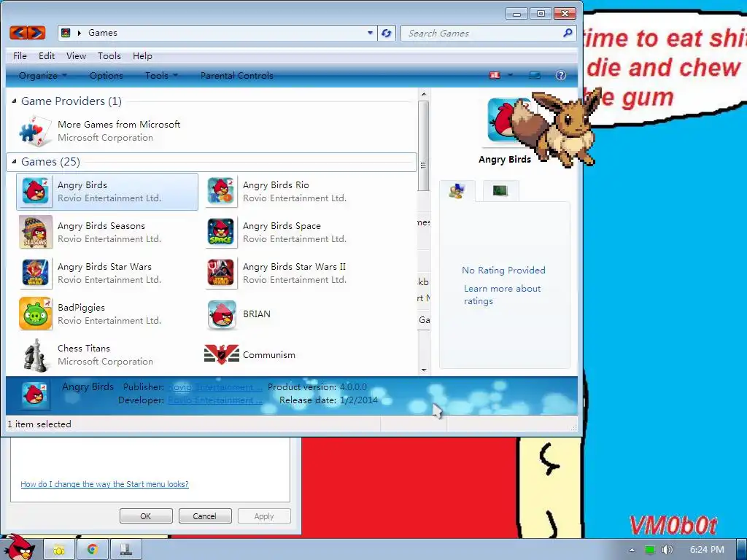Click the change view icon in toolbar
This screenshot has width=747, height=560.
495,75
